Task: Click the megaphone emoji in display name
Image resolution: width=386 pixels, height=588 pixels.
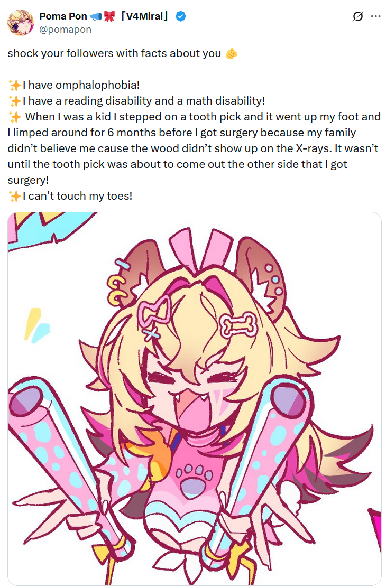Action: pyautogui.click(x=96, y=16)
